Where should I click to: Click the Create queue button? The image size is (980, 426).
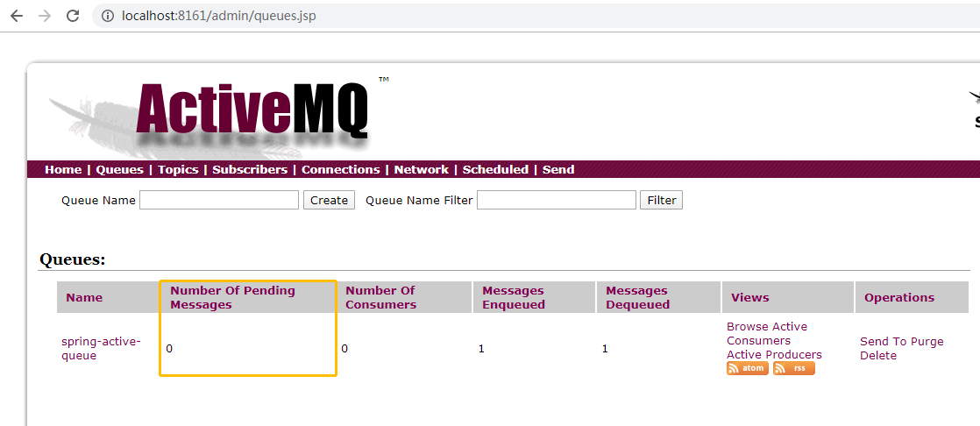[x=330, y=201]
